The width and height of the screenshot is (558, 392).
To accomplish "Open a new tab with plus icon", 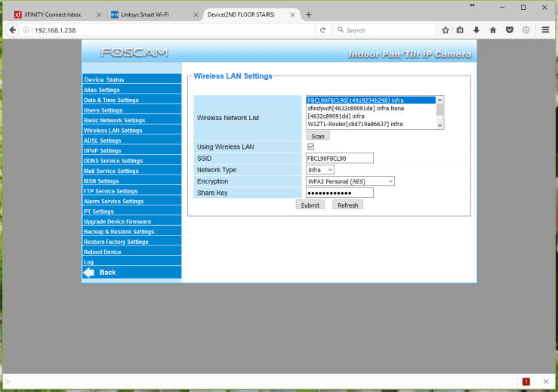I will (x=308, y=15).
